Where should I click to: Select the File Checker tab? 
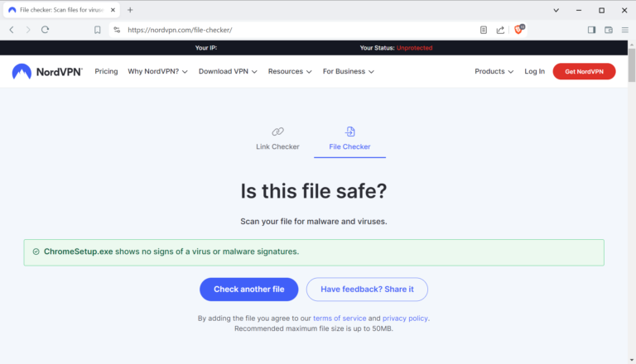pos(349,139)
